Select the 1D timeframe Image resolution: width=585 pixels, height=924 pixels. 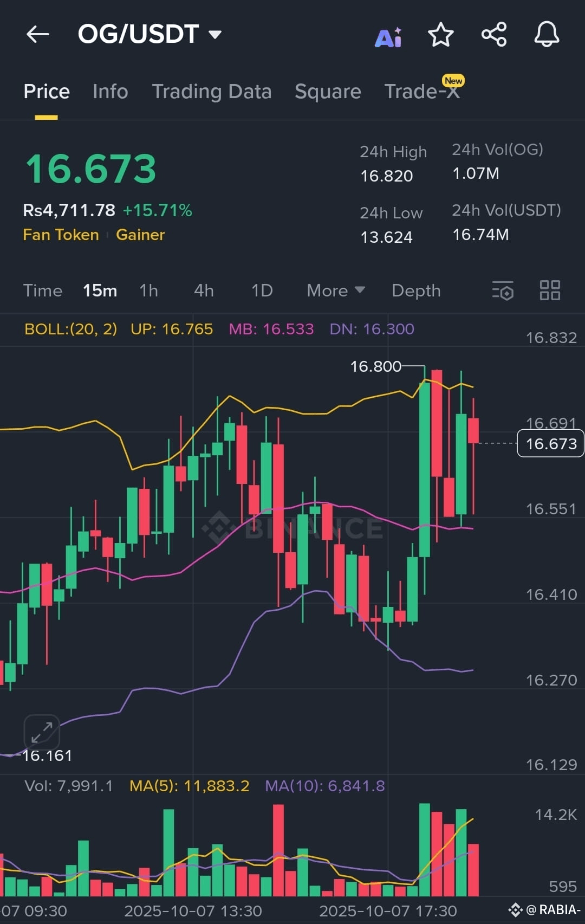point(262,290)
